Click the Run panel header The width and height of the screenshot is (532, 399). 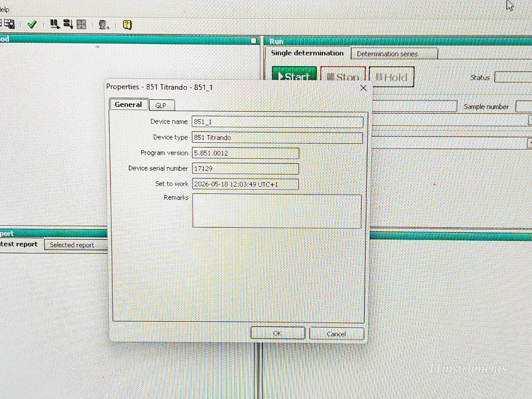coord(398,42)
